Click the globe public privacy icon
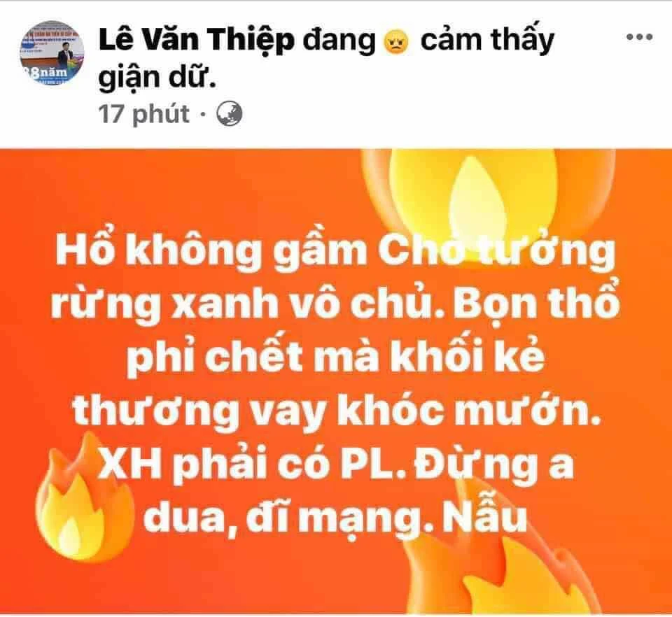 [x=230, y=114]
